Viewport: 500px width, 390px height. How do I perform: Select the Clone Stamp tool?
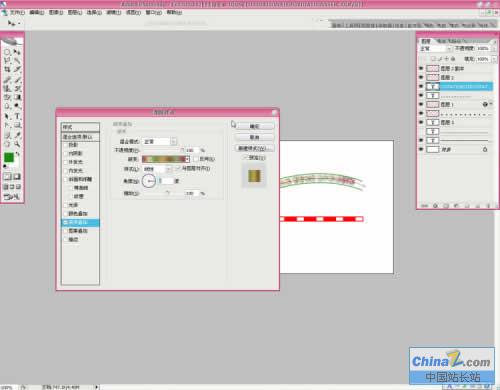pos(7,88)
